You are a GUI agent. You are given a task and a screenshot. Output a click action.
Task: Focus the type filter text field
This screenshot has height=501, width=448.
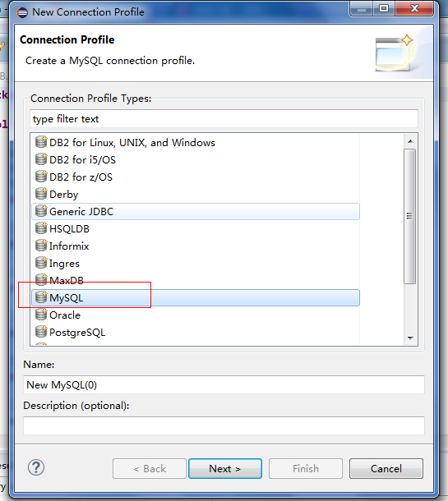click(224, 119)
